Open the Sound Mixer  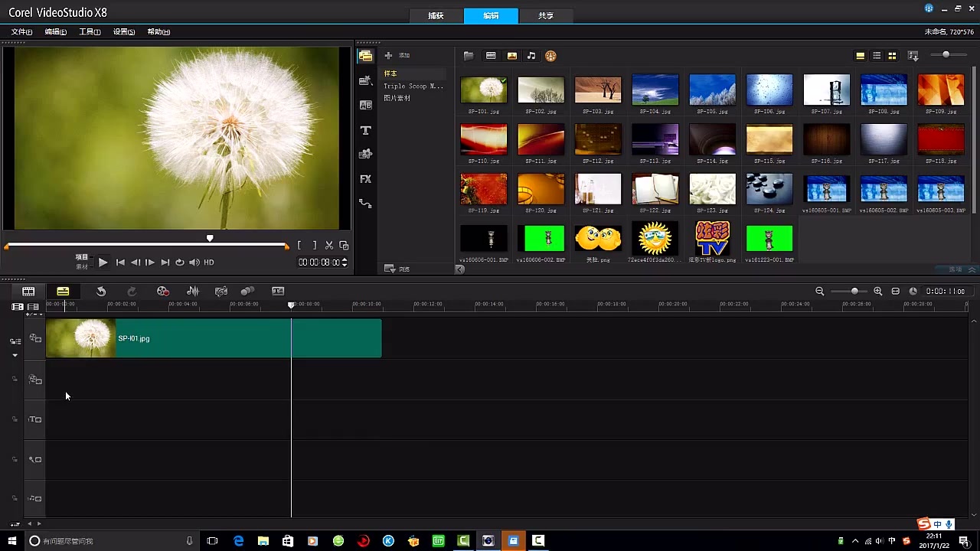192,291
